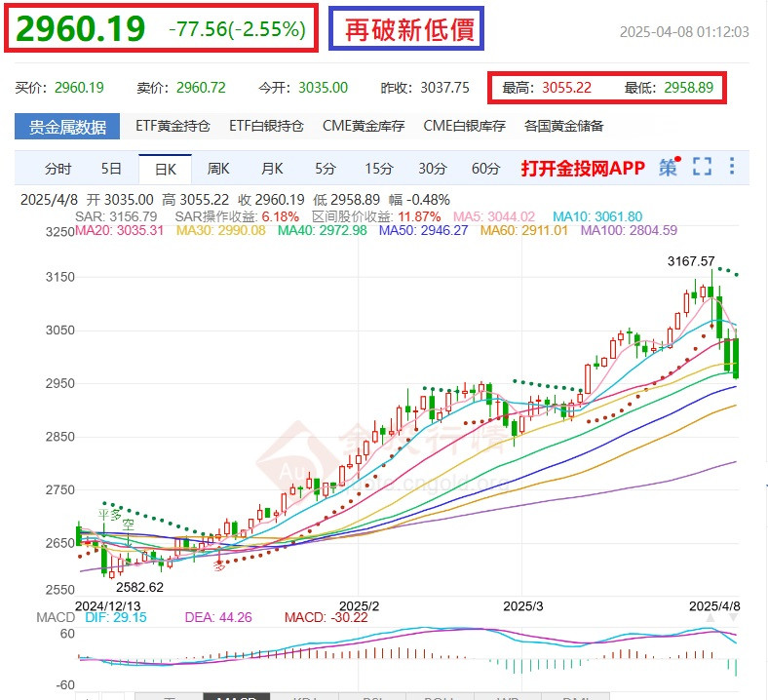
Task: Click the MA50: 2946.27 legend
Action: (x=424, y=230)
